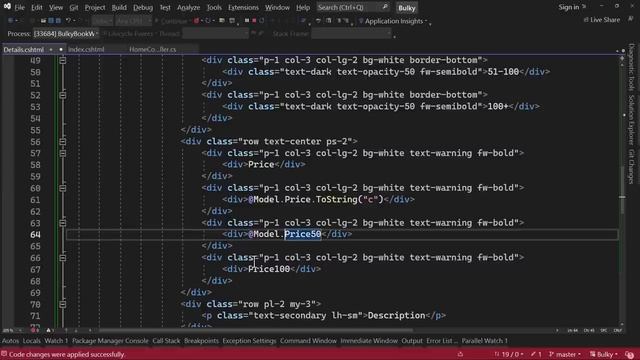Click the search magnifier icon
This screenshot has height=360, width=640.
tap(385, 7)
